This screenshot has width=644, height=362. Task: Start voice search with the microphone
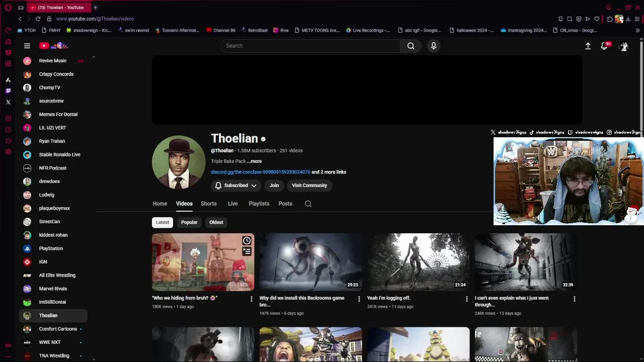(434, 46)
